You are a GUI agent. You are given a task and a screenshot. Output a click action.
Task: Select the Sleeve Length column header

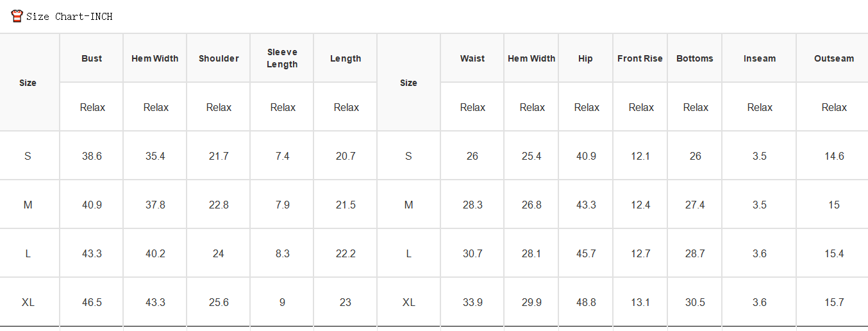pyautogui.click(x=282, y=58)
